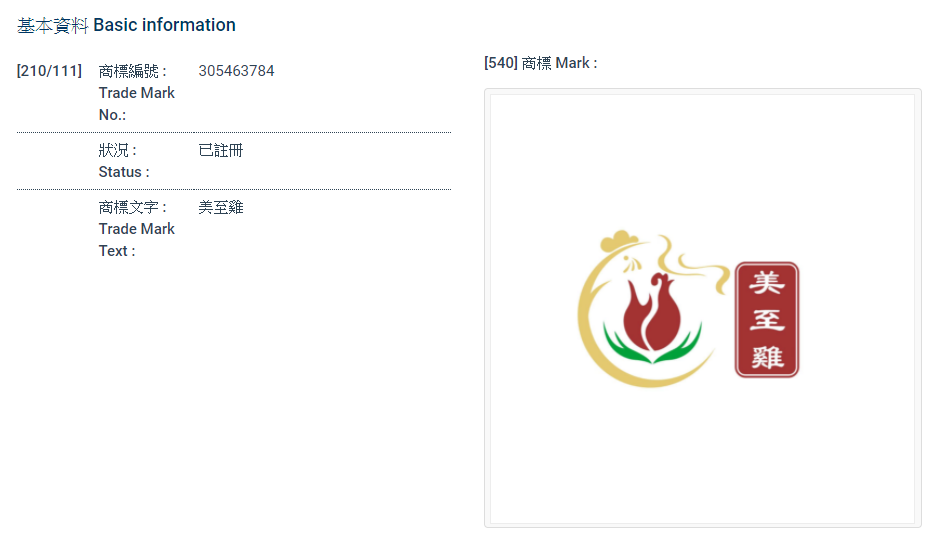
Task: Click the 至 character on the red seal
Action: tap(767, 320)
